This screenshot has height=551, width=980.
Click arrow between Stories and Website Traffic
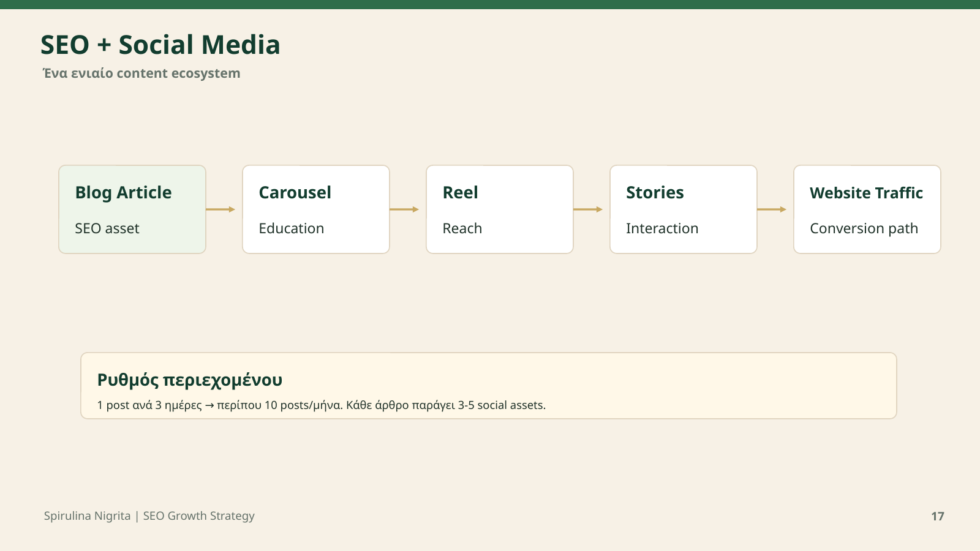point(772,209)
